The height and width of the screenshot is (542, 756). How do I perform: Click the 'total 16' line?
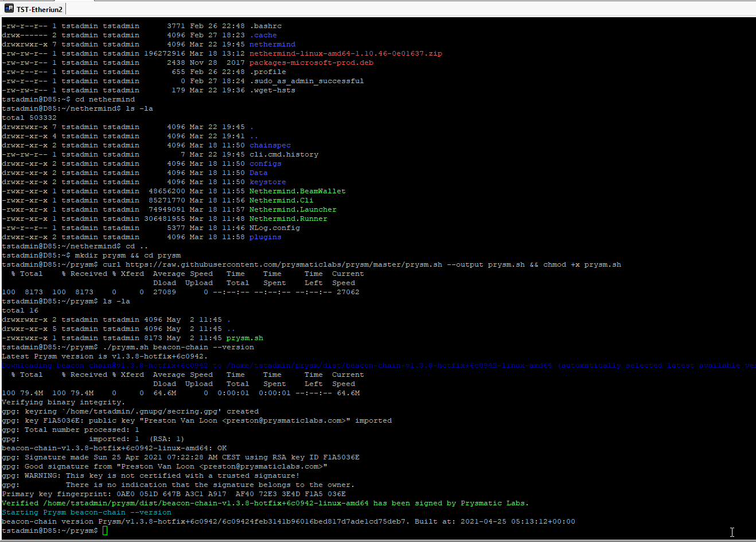pyautogui.click(x=20, y=310)
